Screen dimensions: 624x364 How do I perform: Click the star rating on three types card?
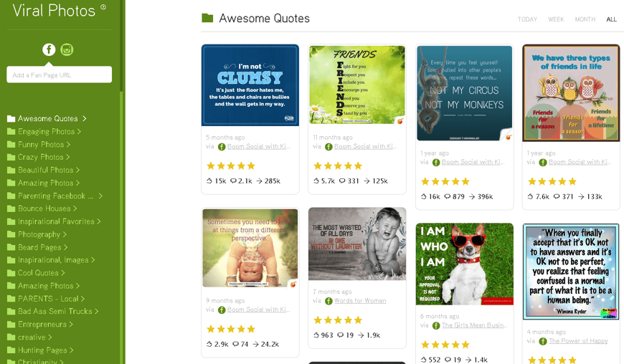552,181
